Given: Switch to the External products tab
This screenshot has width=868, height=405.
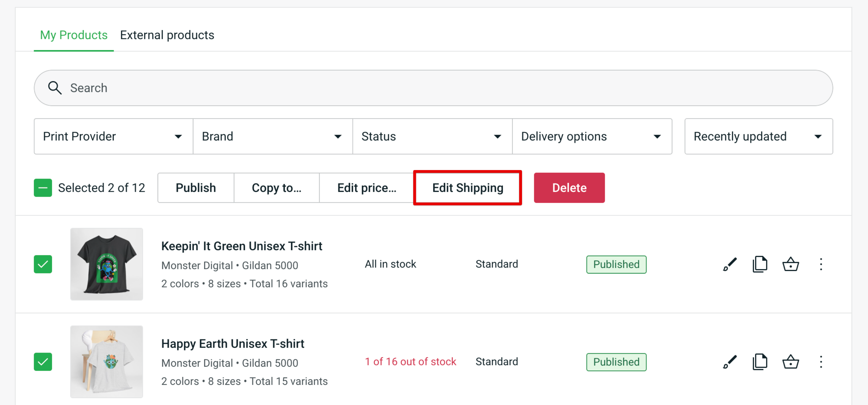Looking at the screenshot, I should [167, 35].
